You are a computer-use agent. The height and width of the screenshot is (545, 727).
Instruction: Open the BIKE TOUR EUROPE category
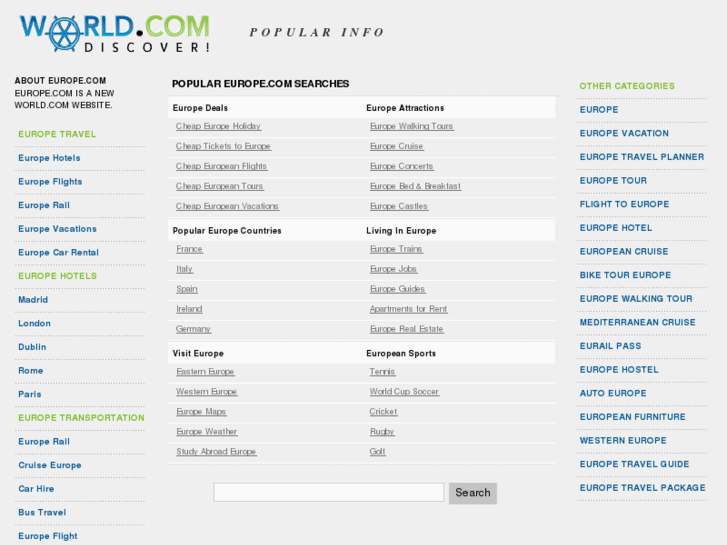click(625, 276)
